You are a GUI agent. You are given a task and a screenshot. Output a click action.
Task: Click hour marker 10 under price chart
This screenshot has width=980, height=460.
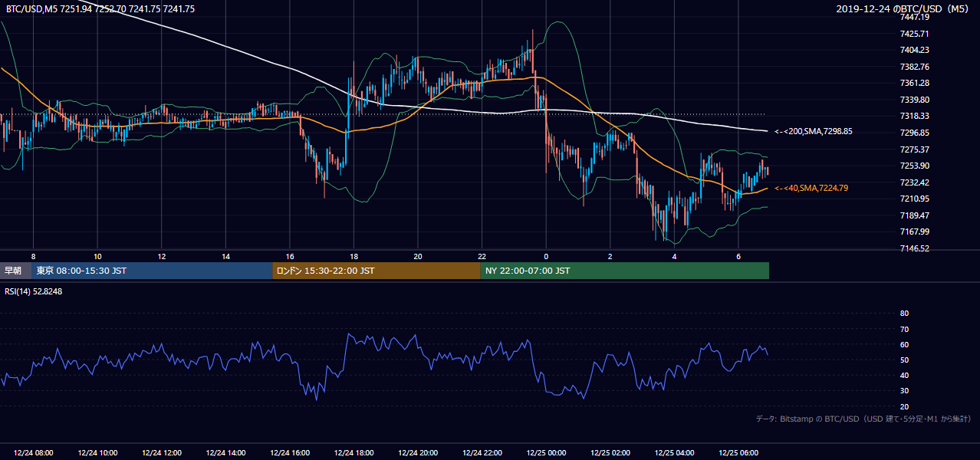click(x=97, y=256)
